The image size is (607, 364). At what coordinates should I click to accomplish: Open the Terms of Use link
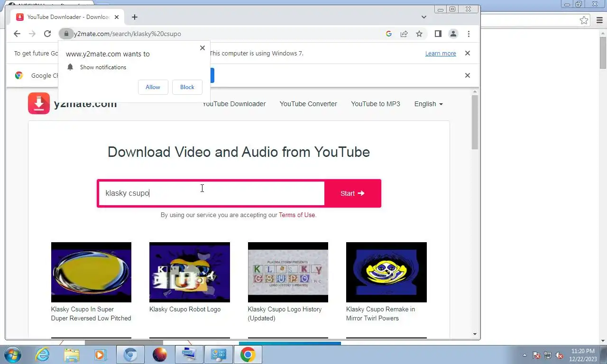[297, 215]
